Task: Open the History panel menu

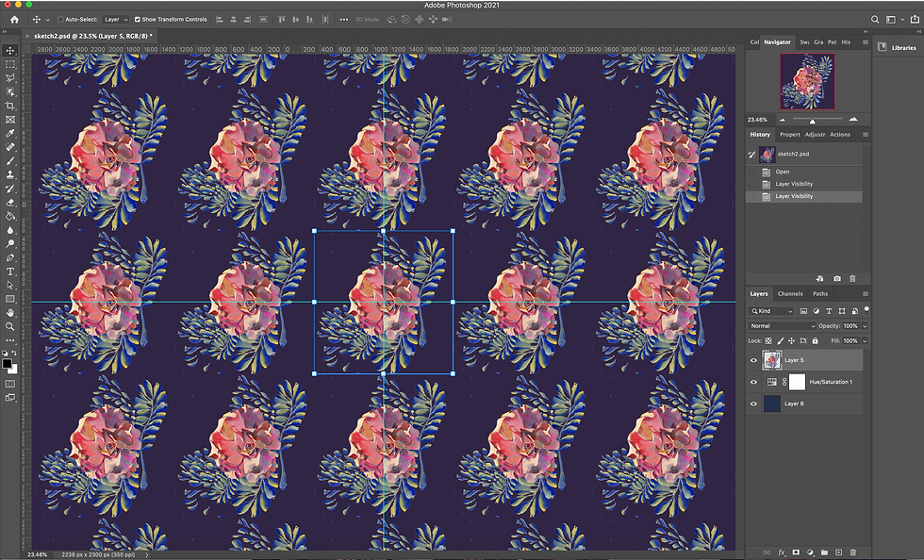Action: click(866, 135)
